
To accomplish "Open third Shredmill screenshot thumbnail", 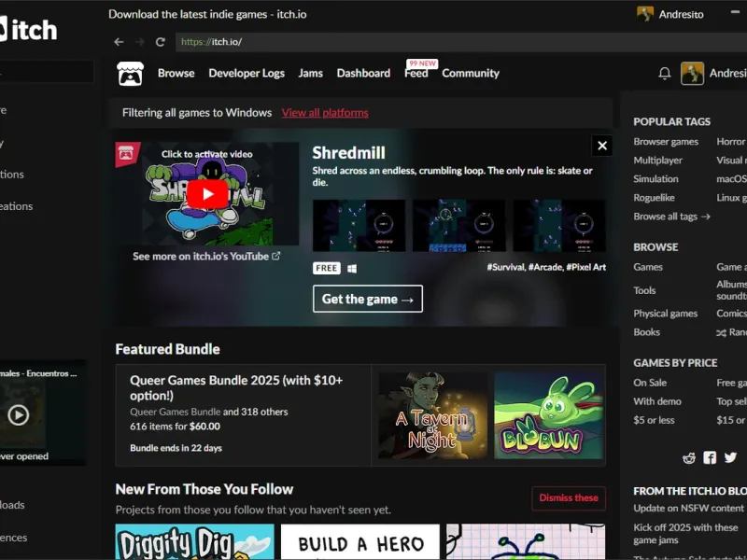I will [559, 226].
